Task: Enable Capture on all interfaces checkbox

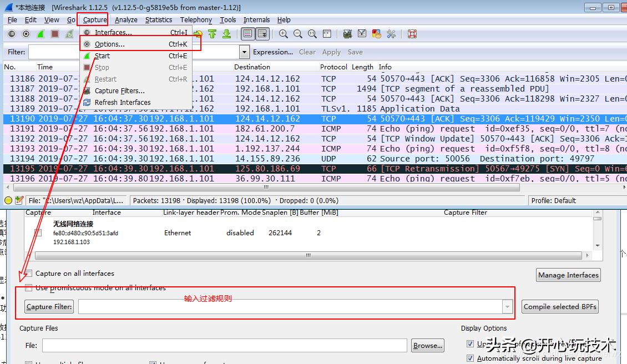Action: tap(29, 274)
